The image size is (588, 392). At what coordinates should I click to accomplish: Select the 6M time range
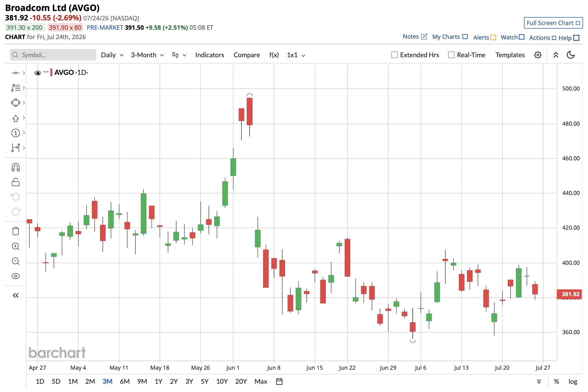point(125,381)
